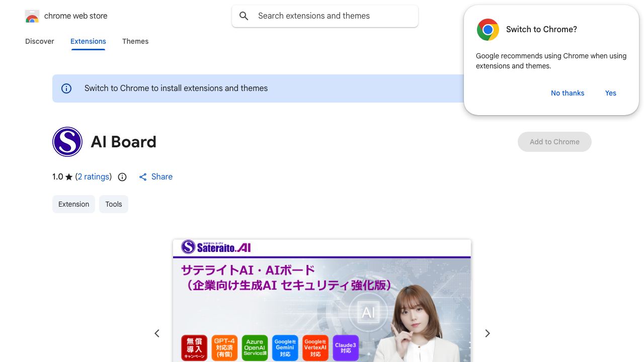The image size is (644, 362).
Task: Switch to the Extensions tab
Action: click(x=88, y=41)
